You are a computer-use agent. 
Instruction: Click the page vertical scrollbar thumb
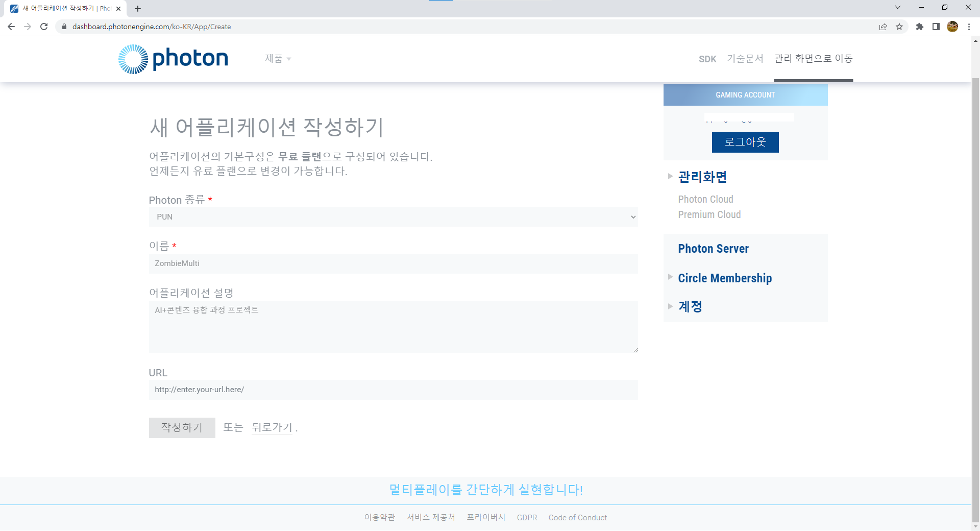click(x=975, y=301)
